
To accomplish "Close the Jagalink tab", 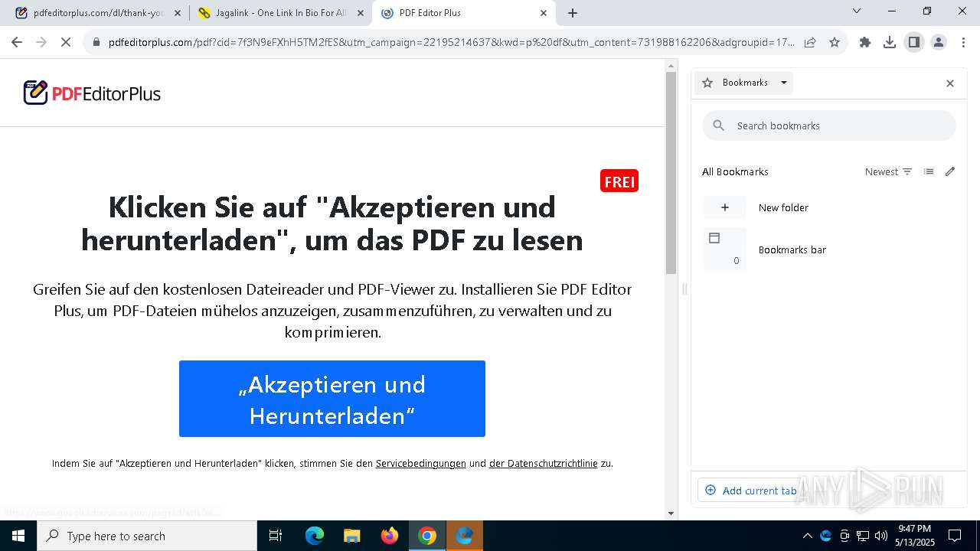I will 361,13.
